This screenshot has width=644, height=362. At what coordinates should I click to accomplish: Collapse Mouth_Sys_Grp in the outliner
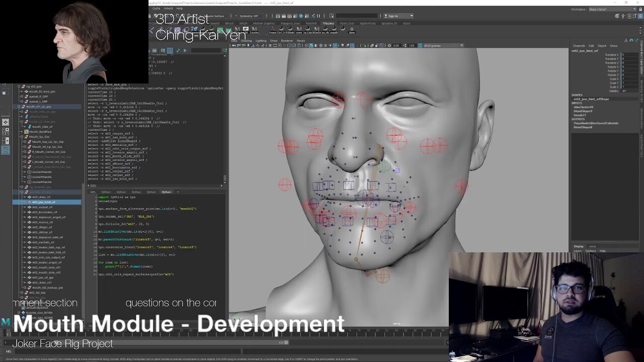pos(22,137)
